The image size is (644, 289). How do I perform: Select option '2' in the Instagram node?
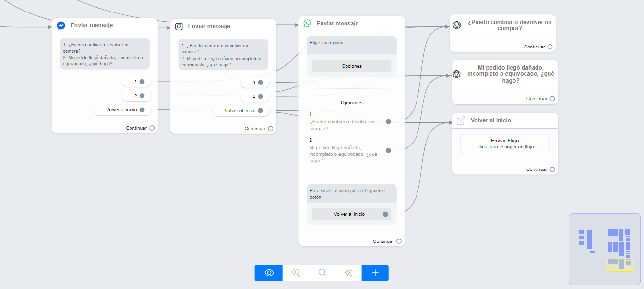(x=255, y=96)
